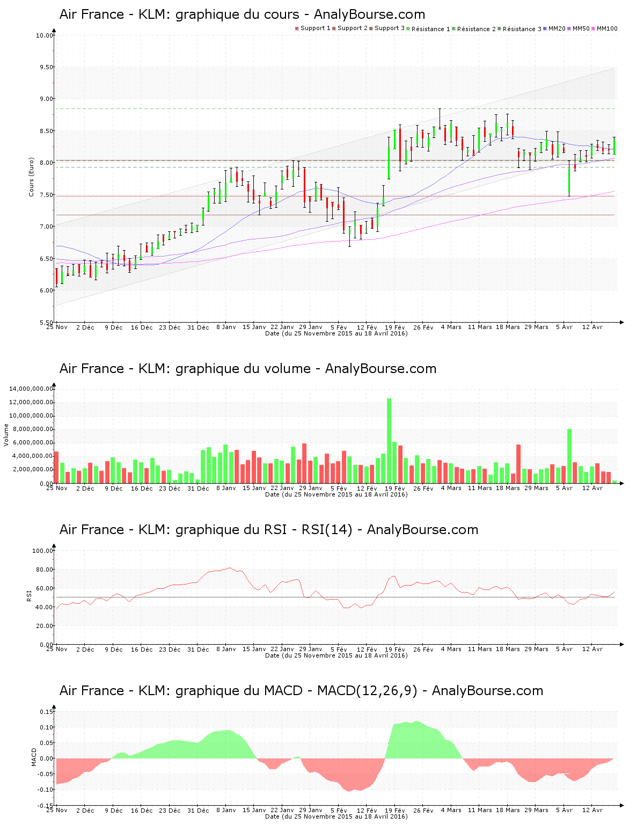Click the 'MACD' vertical axis label
The width and height of the screenshot is (644, 832).
[34, 757]
